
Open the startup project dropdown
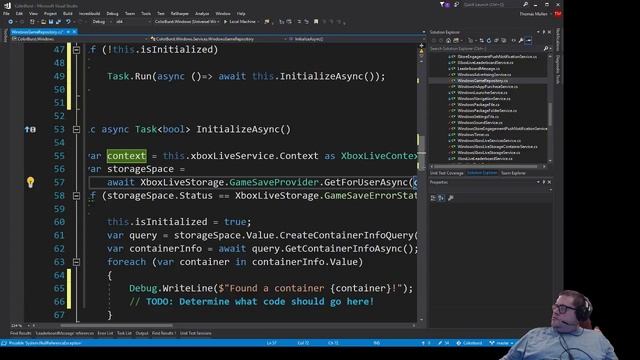coord(187,22)
